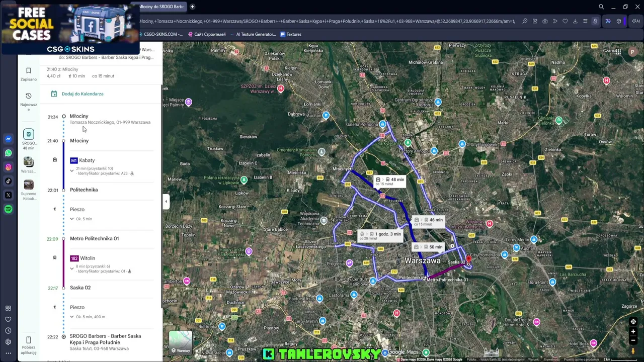Open Instagram in the browser sidebar
Screen dimensions: 644x362
8,167
